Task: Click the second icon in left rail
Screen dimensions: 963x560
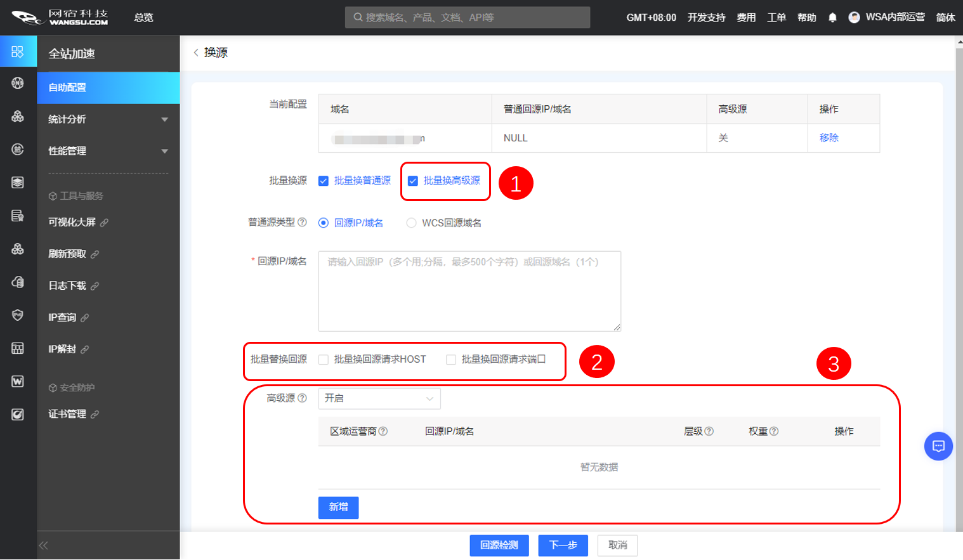Action: 18,83
